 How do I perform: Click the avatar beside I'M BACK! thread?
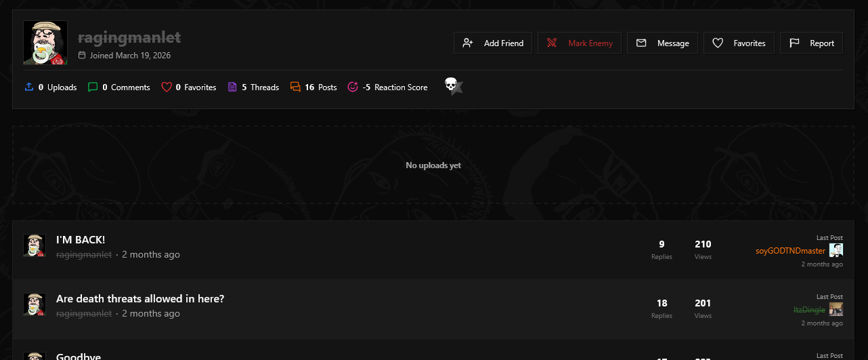tap(35, 245)
